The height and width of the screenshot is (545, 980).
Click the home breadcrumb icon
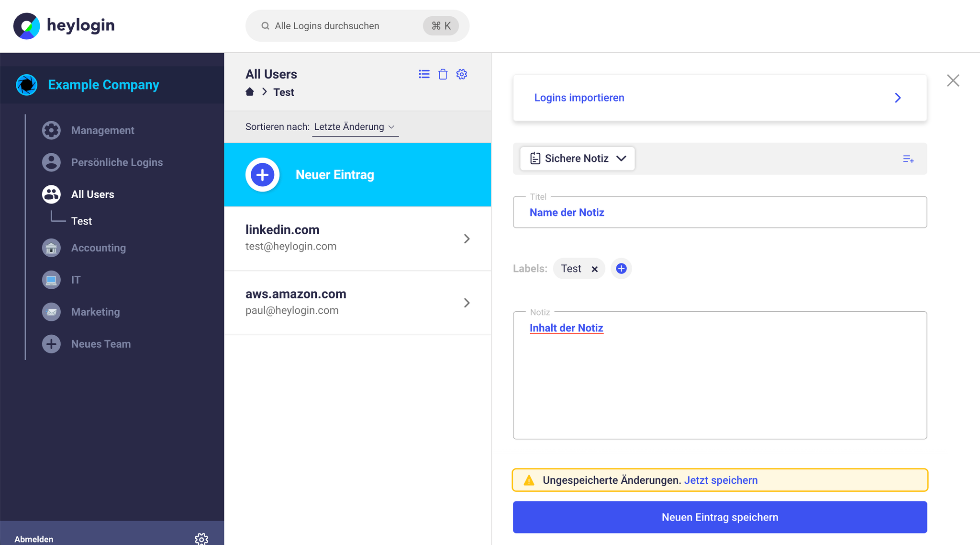click(x=250, y=92)
